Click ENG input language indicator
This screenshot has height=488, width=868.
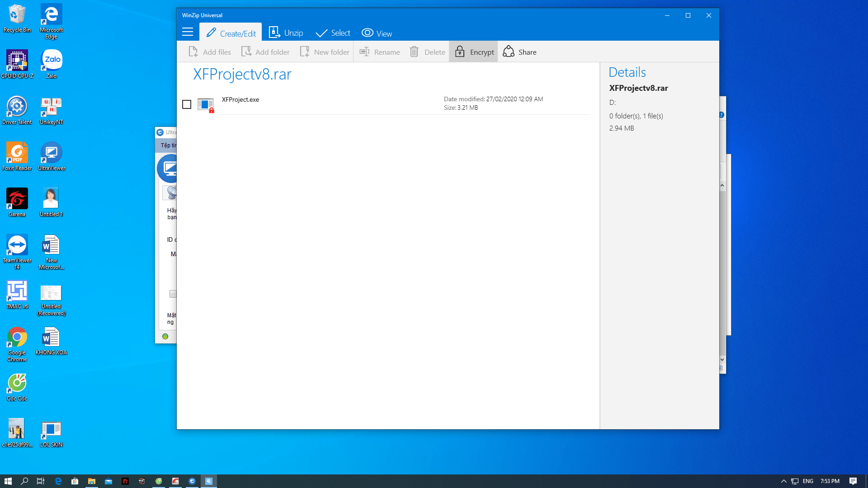(808, 481)
